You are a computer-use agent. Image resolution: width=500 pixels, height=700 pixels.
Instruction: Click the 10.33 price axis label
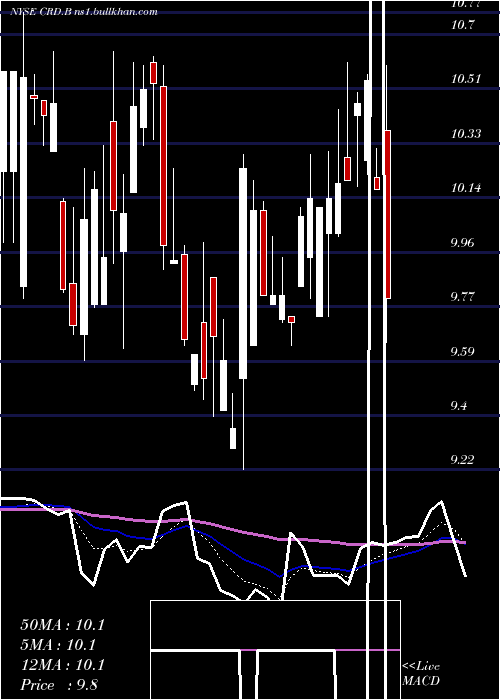[x=466, y=133]
